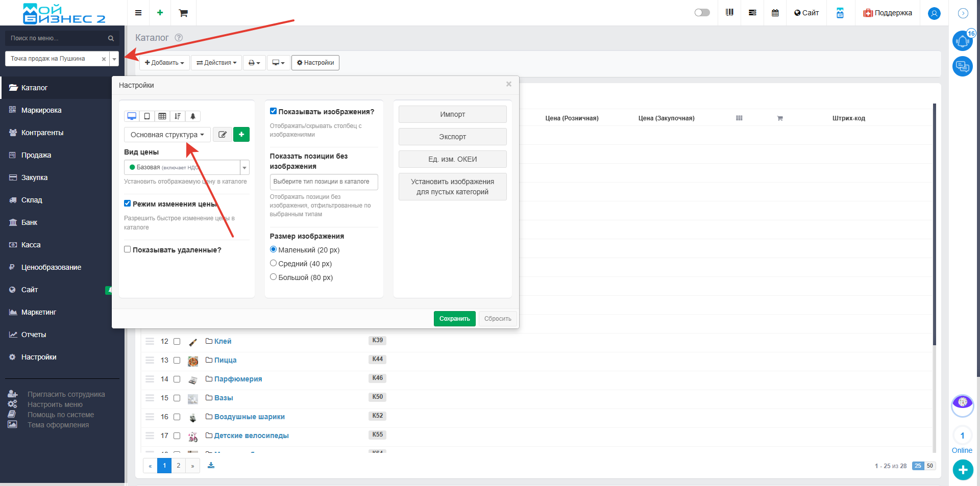Open the 'Действия' dropdown menu
The width and height of the screenshot is (980, 486).
(x=216, y=63)
